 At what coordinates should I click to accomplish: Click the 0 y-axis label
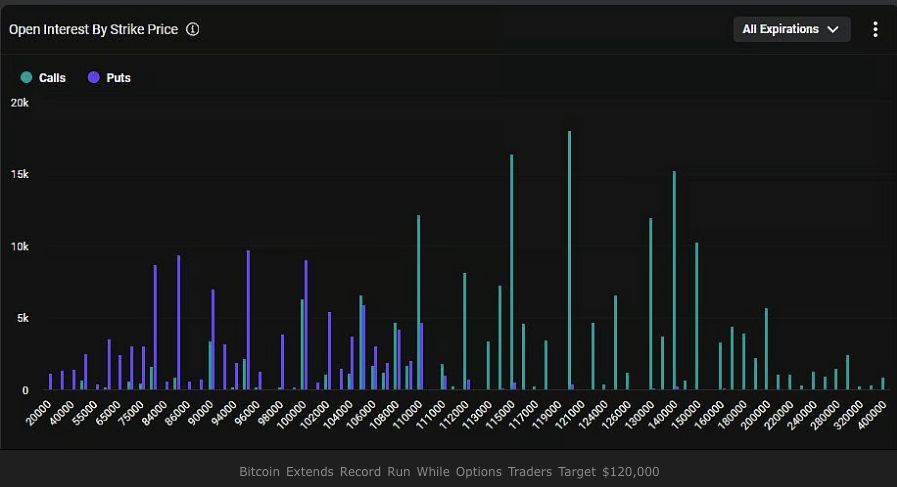(x=25, y=390)
